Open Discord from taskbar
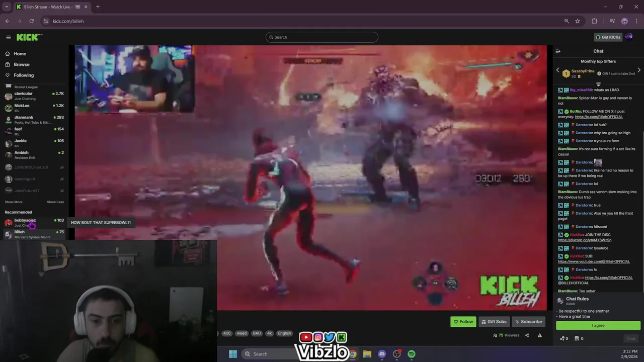This screenshot has height=362, width=644. pyautogui.click(x=382, y=354)
